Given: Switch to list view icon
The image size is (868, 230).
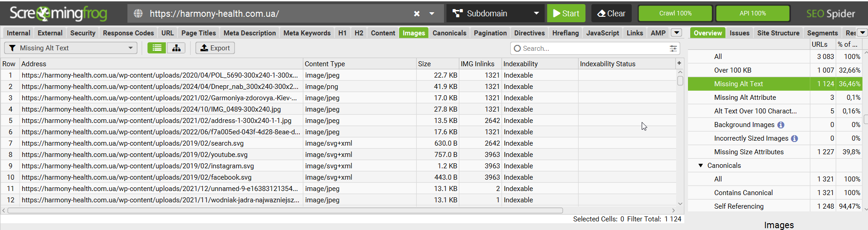Looking at the screenshot, I should pos(157,48).
